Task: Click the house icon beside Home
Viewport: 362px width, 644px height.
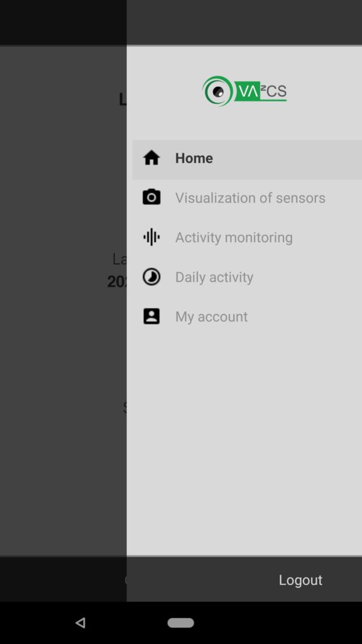Action: click(151, 158)
